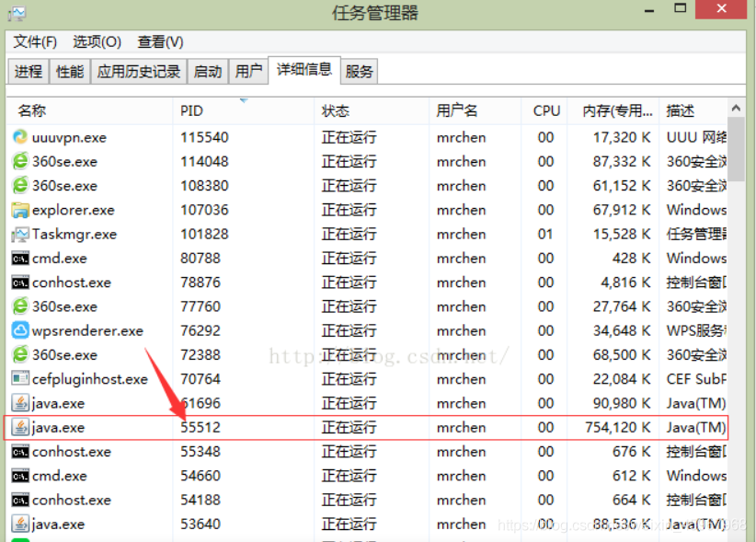This screenshot has width=756, height=542.
Task: Switch to the 进程 tab
Action: point(29,72)
